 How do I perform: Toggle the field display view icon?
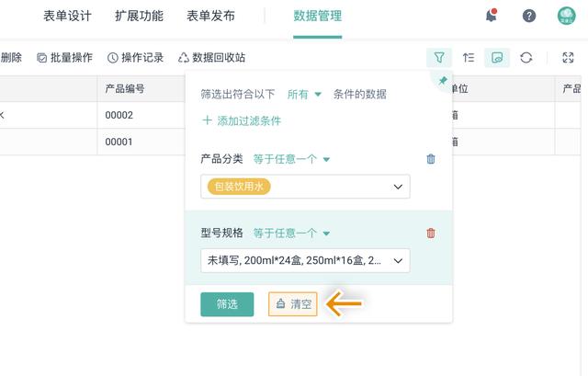pyautogui.click(x=497, y=57)
